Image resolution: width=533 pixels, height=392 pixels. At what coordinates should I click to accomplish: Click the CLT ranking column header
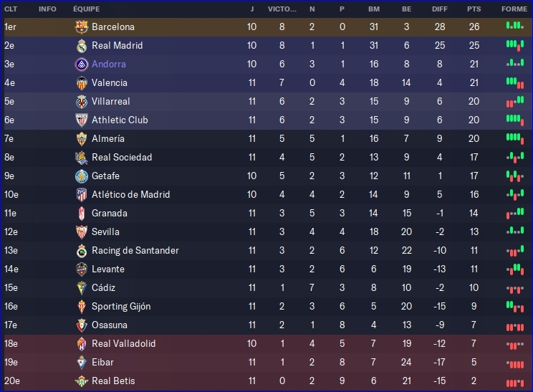click(x=11, y=9)
